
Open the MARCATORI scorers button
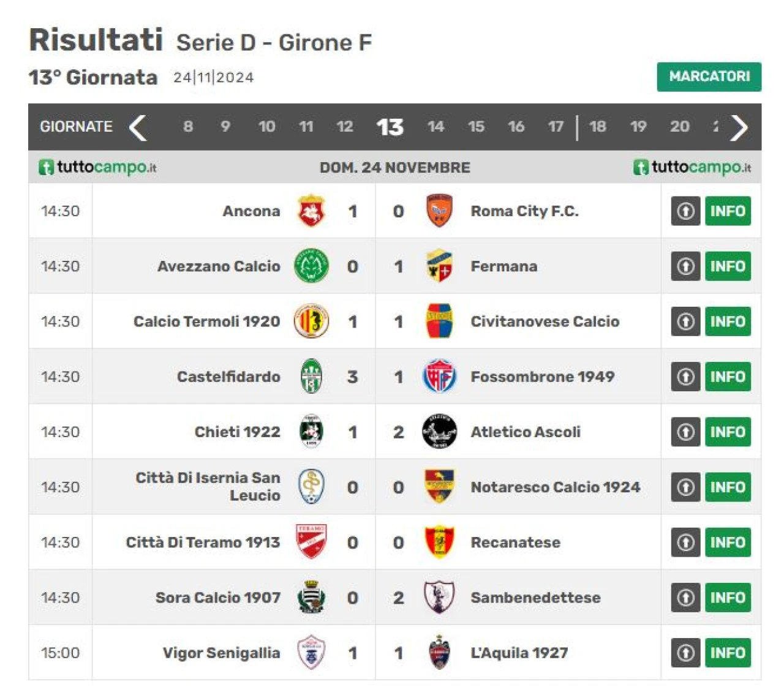709,77
